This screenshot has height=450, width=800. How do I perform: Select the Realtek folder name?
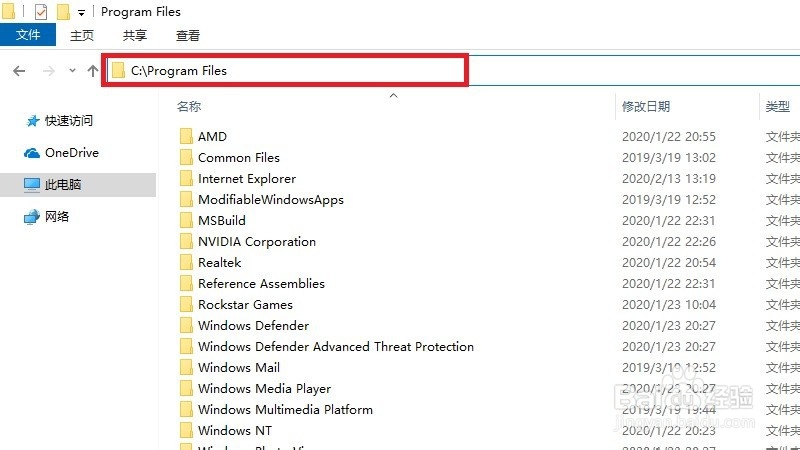tap(219, 263)
